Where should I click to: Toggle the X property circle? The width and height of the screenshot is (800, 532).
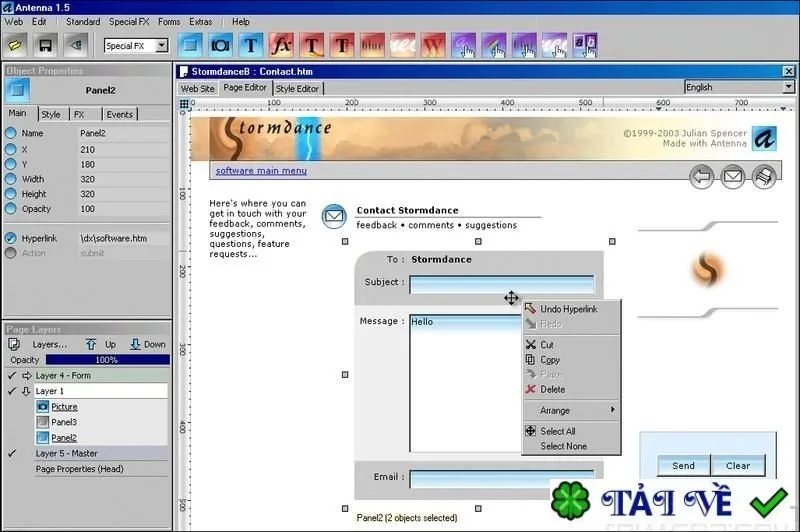tap(11, 149)
